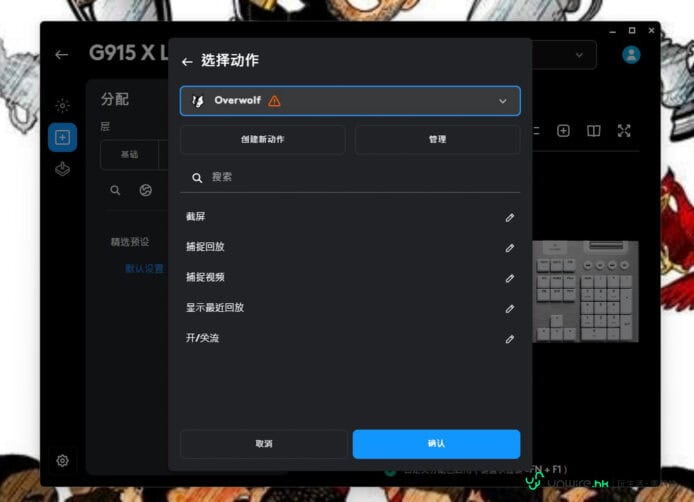Open 管理 button in the dialog
Image resolution: width=694 pixels, height=502 pixels.
(437, 140)
